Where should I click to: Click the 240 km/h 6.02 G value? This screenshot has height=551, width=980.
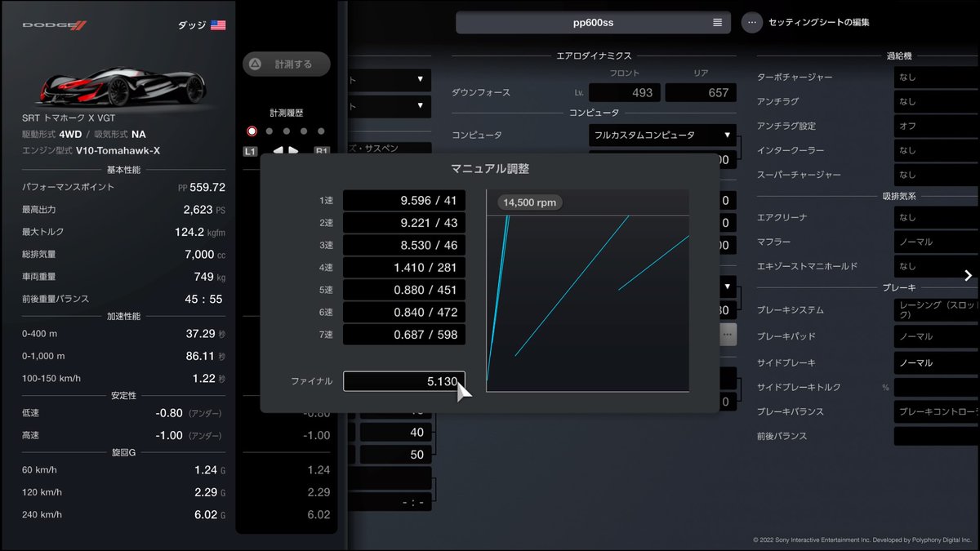point(209,514)
